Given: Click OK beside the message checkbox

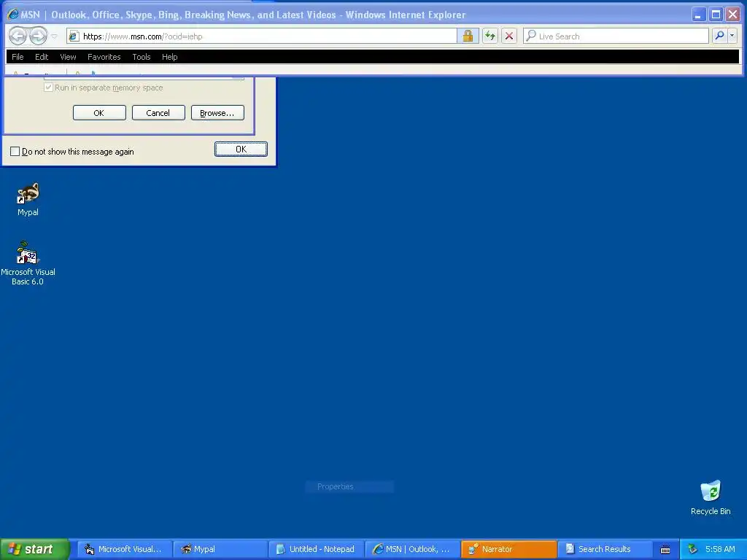Looking at the screenshot, I should coord(241,149).
